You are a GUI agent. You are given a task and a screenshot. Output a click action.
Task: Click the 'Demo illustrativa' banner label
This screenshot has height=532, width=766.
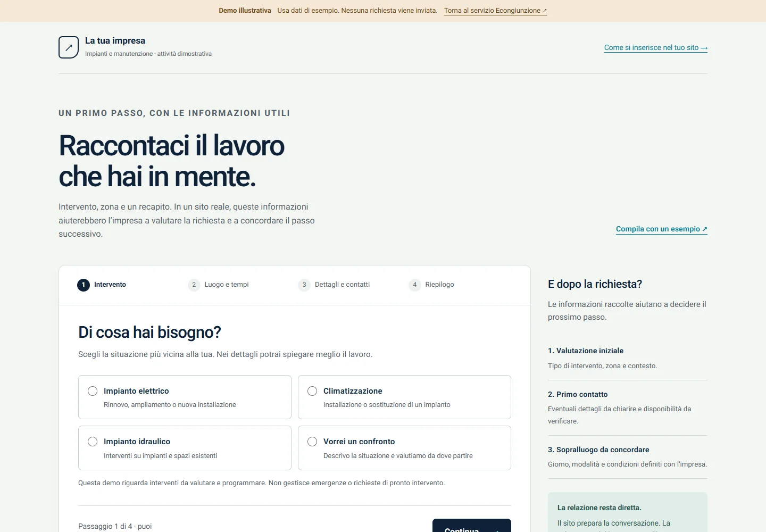tap(245, 11)
